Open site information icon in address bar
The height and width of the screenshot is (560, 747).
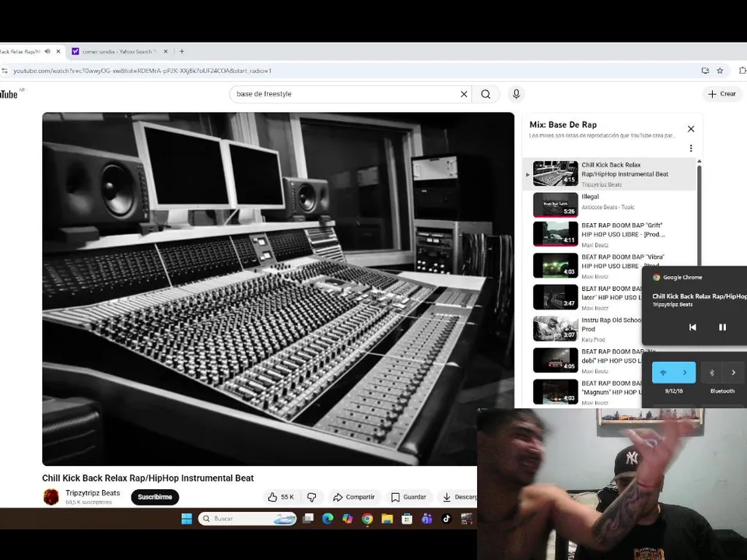pyautogui.click(x=5, y=71)
